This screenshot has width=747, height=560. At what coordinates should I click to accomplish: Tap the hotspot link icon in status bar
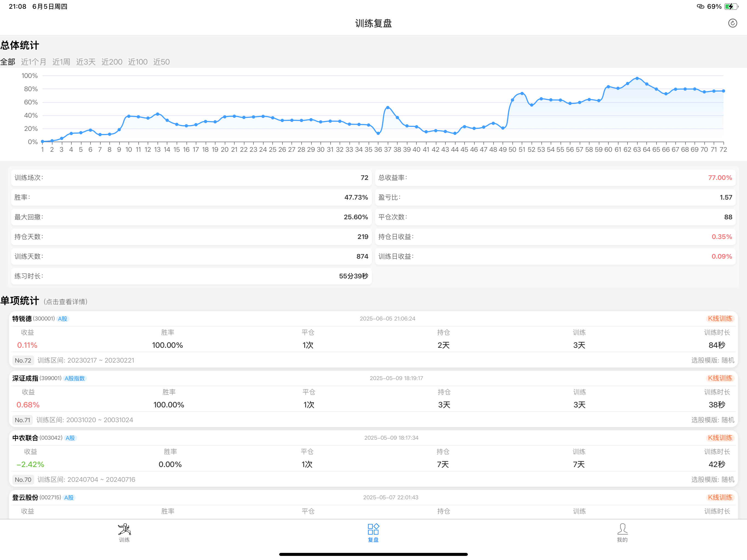701,6
